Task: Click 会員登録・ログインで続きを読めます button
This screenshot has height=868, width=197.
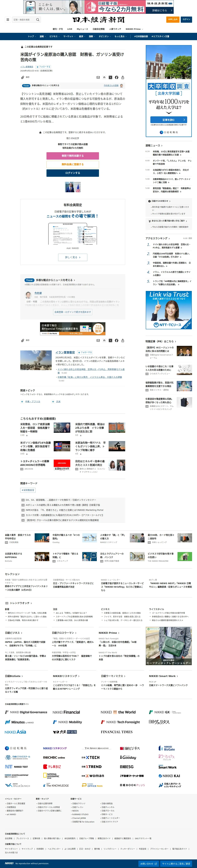Action: [x=73, y=312]
